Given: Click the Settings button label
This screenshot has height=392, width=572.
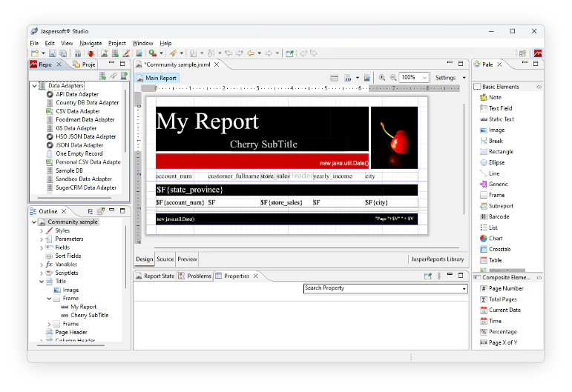Looking at the screenshot, I should pos(445,78).
